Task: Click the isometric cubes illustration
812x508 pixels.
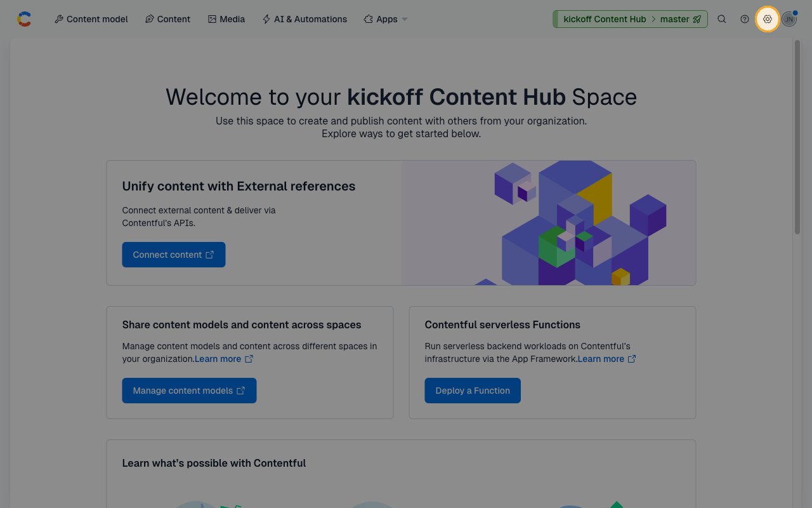Action: 549,222
